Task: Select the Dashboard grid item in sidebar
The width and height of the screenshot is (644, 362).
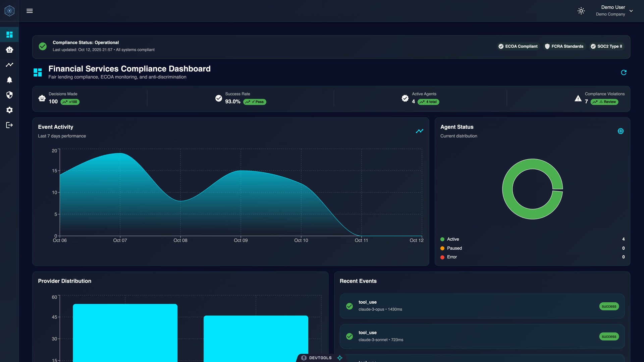Action: (x=9, y=34)
